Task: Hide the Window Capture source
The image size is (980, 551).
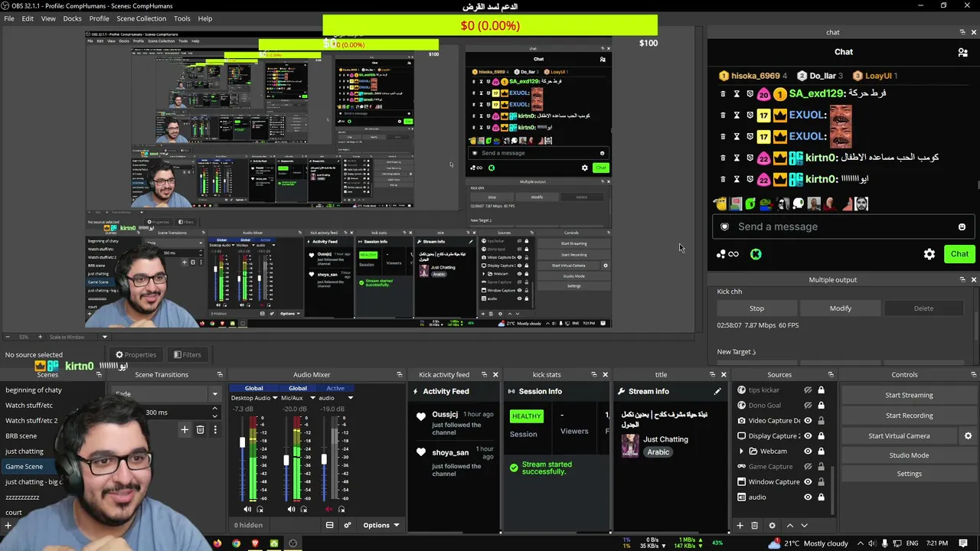Action: click(x=808, y=482)
